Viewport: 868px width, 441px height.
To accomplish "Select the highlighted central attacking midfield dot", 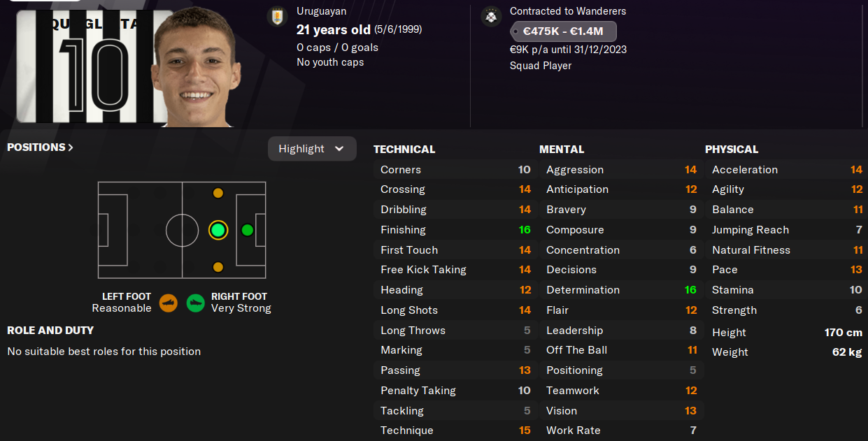I will point(218,230).
